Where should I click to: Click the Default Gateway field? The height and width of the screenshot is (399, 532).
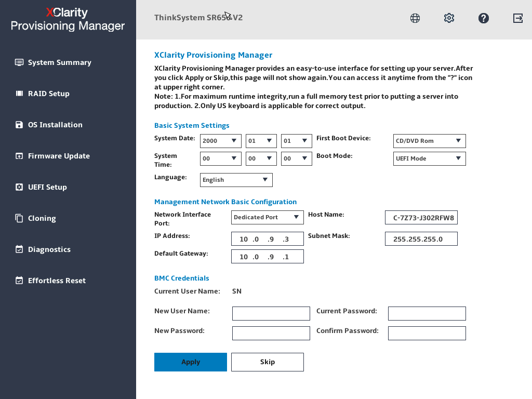(x=268, y=257)
